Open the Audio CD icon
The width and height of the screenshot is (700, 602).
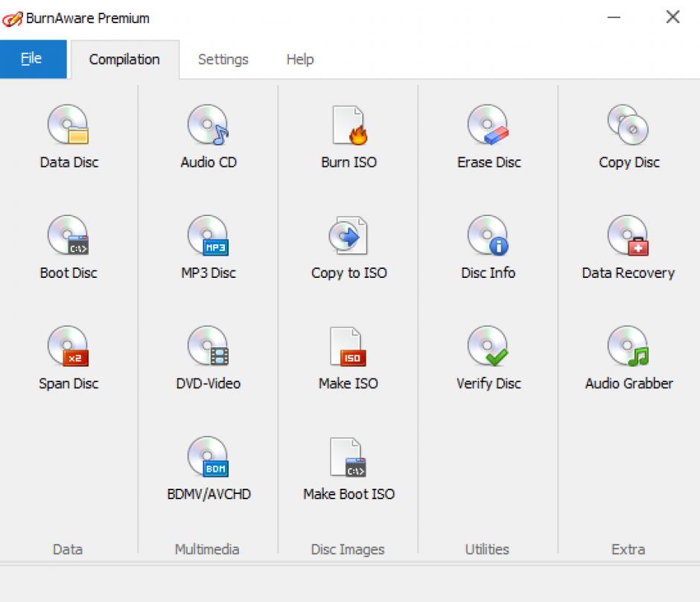[208, 124]
